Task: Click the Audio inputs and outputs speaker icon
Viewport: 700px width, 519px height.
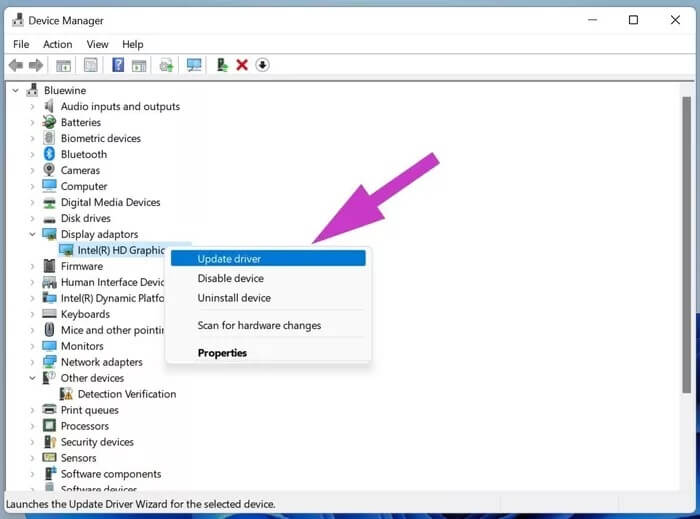Action: 49,106
